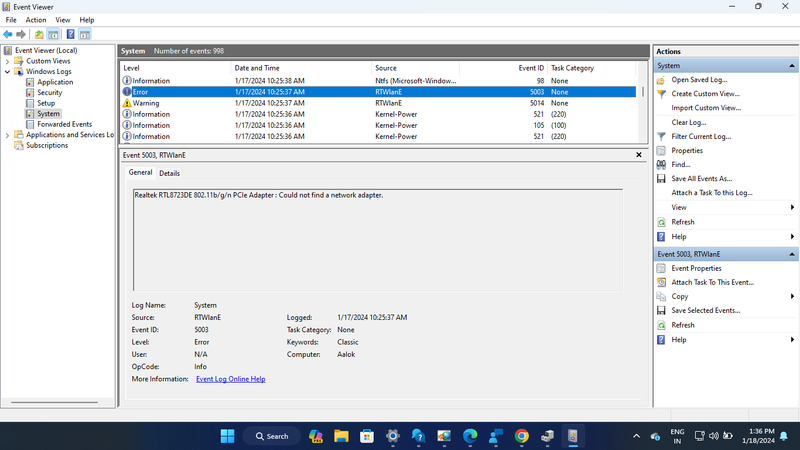Click Refresh under System actions
This screenshot has height=450, width=800.
pyautogui.click(x=683, y=222)
